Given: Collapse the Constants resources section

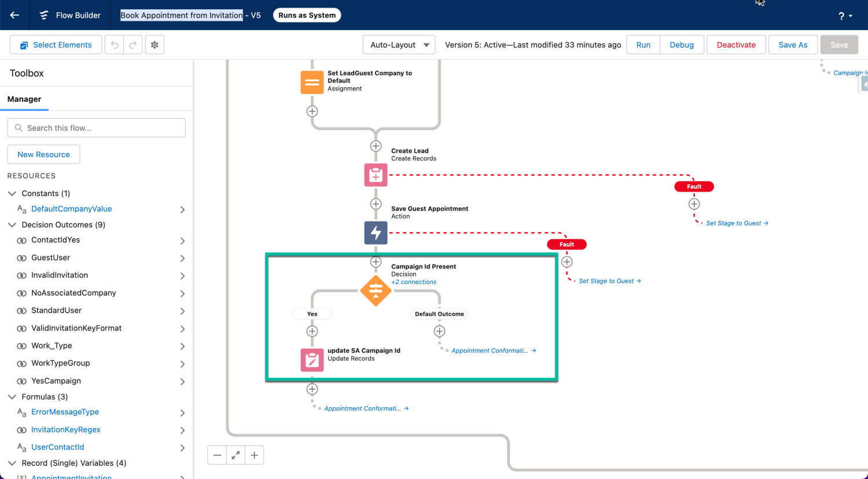Looking at the screenshot, I should (x=13, y=193).
